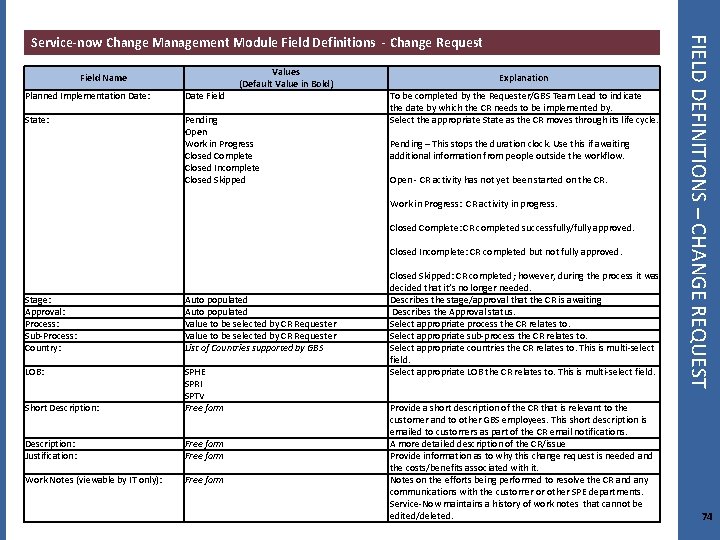Click 'Value to be selected by CR Requester' in Process row
Screen dimensions: 720x540
[x=261, y=324]
